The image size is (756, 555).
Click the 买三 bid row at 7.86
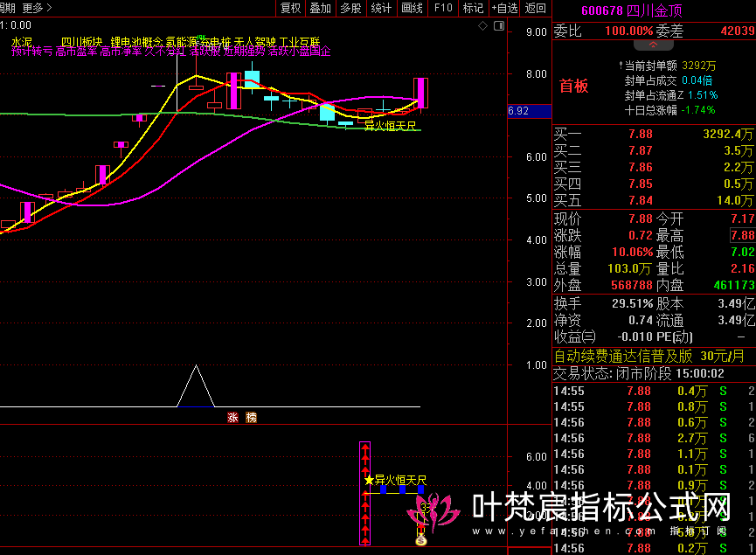[x=654, y=167]
